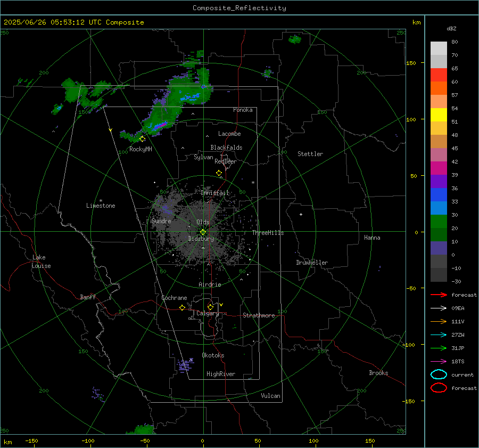The height and width of the screenshot is (448, 479).
Task: Click the current legend label
Action: pyautogui.click(x=463, y=374)
